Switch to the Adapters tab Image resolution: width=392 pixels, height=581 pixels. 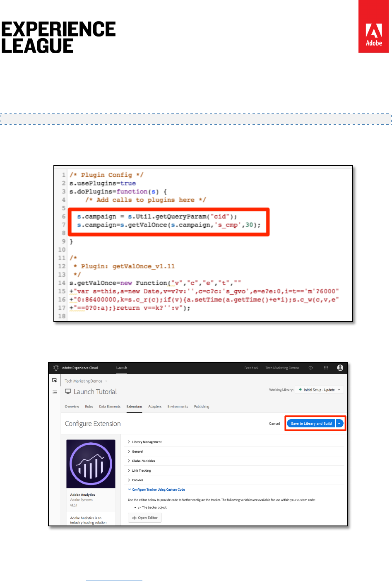pos(155,407)
